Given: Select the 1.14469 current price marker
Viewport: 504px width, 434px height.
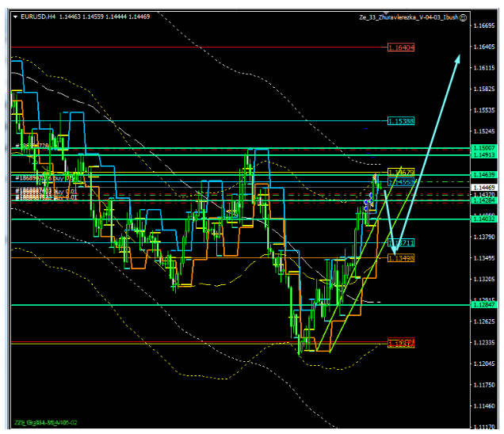Looking at the screenshot, I should pyautogui.click(x=483, y=187).
